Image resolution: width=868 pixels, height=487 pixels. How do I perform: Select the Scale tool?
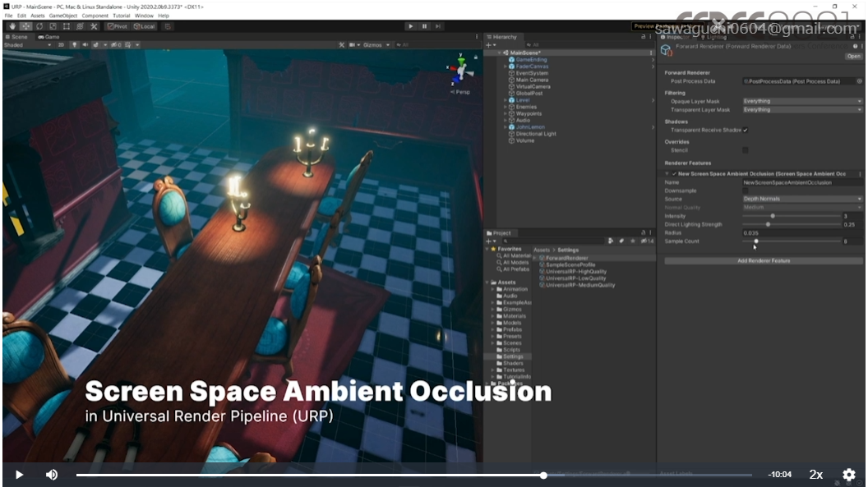[x=53, y=26]
